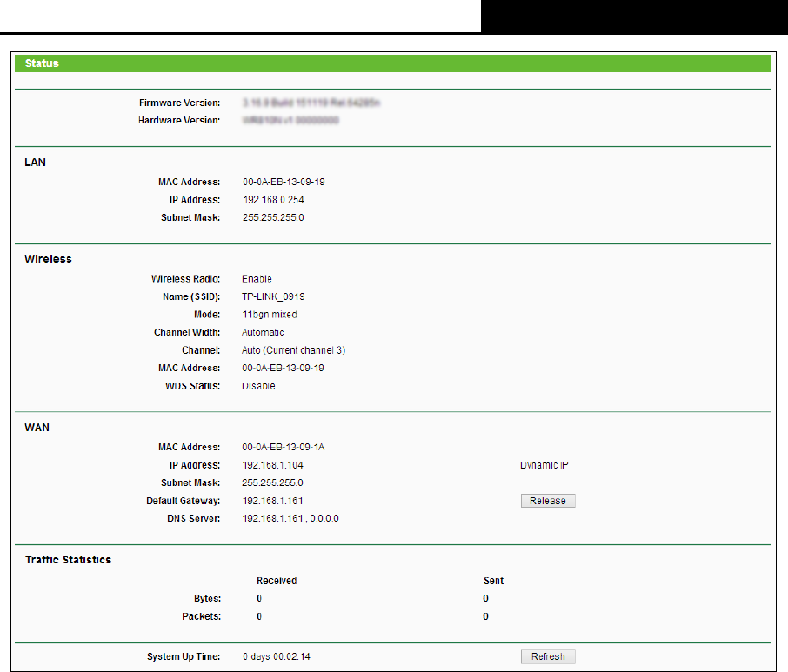Select Channel Width value Automatic
Image resolution: width=788 pixels, height=672 pixels.
(x=263, y=332)
